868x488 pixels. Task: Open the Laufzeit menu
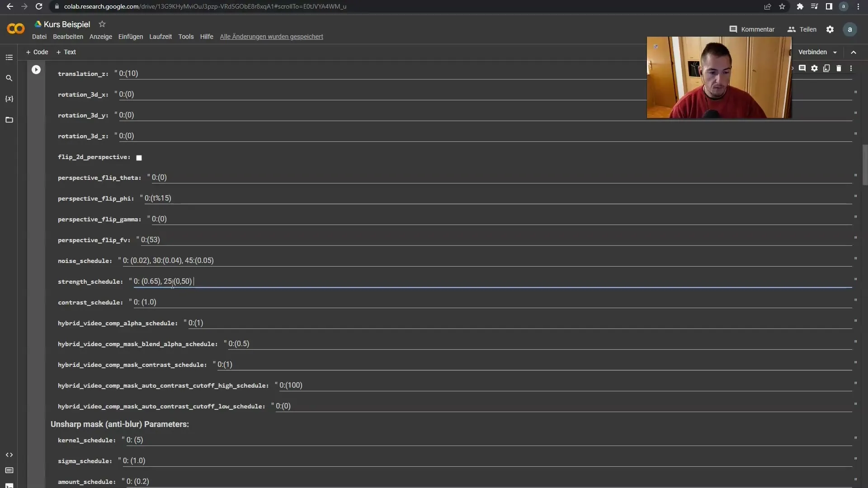point(160,37)
